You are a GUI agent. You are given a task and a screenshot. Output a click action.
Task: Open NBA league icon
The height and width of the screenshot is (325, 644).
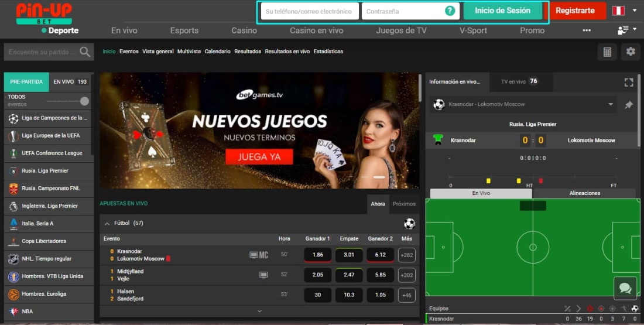point(13,312)
